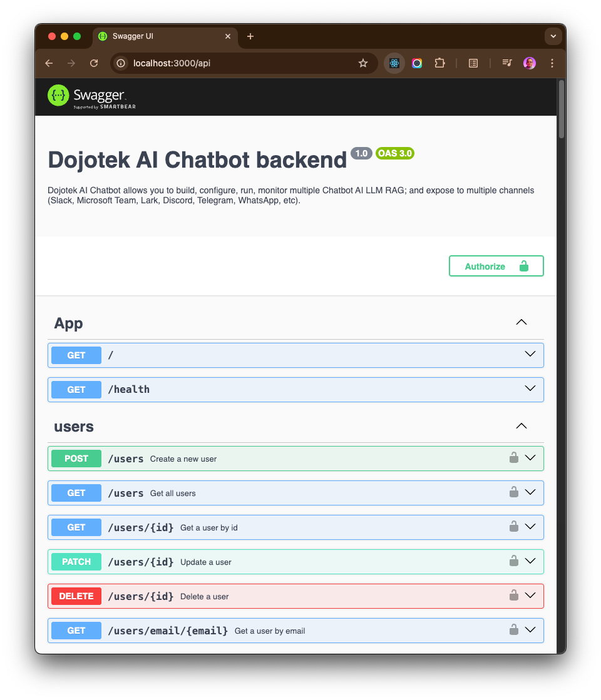Click the lock icon on PATCH /users/{id}
The height and width of the screenshot is (700, 601).
[513, 561]
